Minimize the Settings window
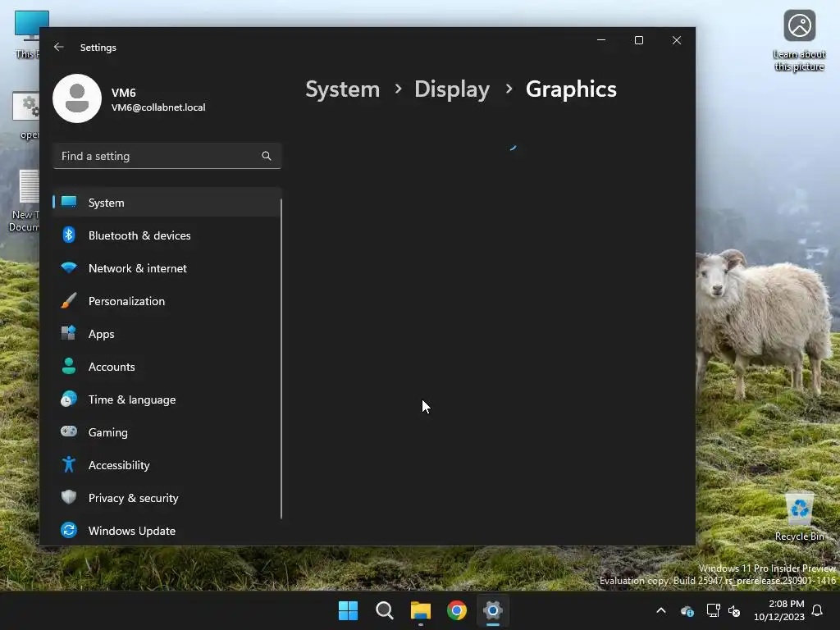Screen dimensions: 840x630 pyautogui.click(x=601, y=40)
